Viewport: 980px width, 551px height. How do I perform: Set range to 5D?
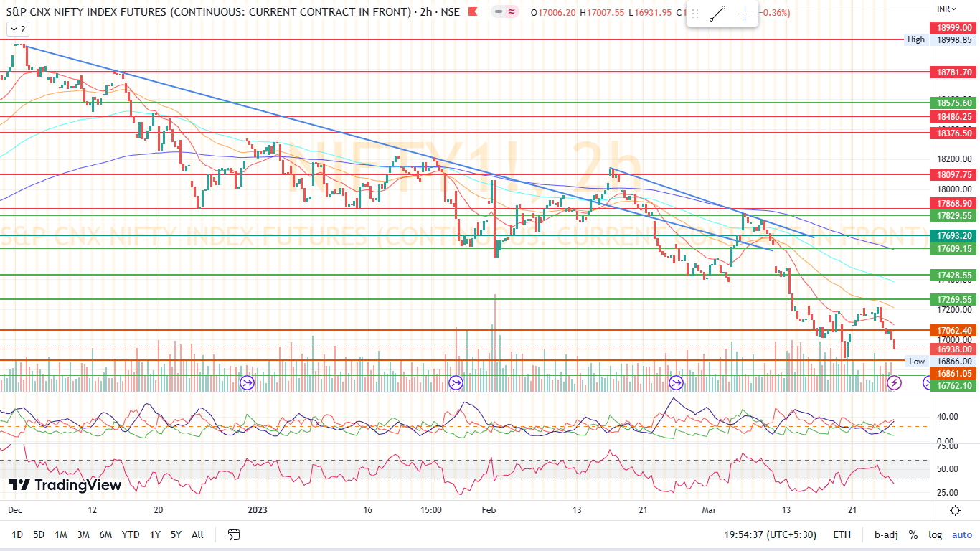coord(39,534)
